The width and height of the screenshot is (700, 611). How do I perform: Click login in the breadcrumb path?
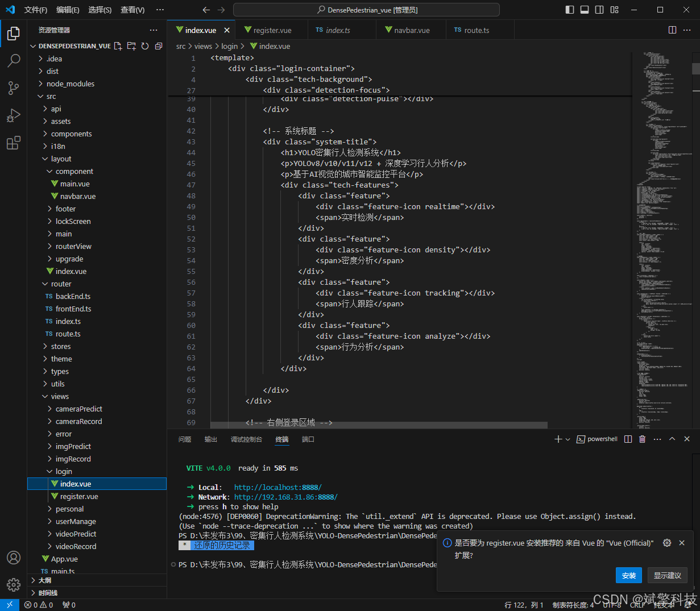[x=229, y=46]
